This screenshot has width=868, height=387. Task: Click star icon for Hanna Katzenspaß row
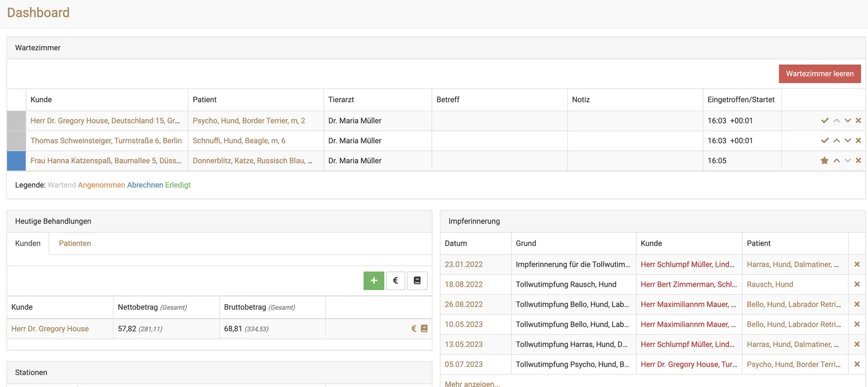click(825, 161)
